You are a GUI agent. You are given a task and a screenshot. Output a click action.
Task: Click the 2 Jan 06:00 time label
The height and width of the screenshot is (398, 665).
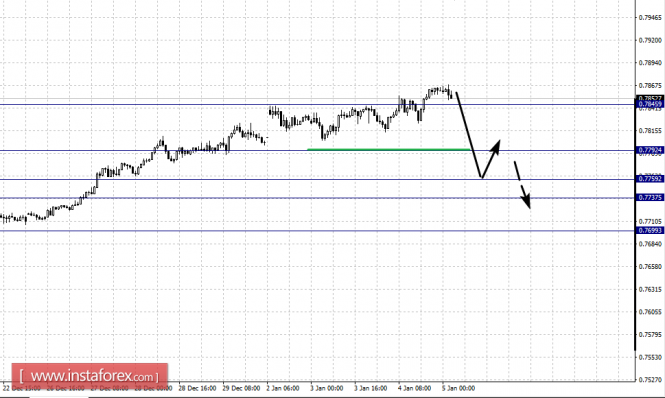(x=282, y=388)
